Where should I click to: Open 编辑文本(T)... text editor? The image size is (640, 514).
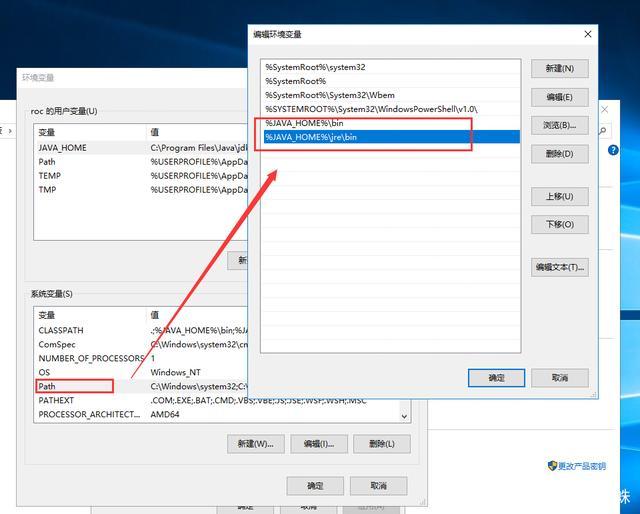pos(560,267)
